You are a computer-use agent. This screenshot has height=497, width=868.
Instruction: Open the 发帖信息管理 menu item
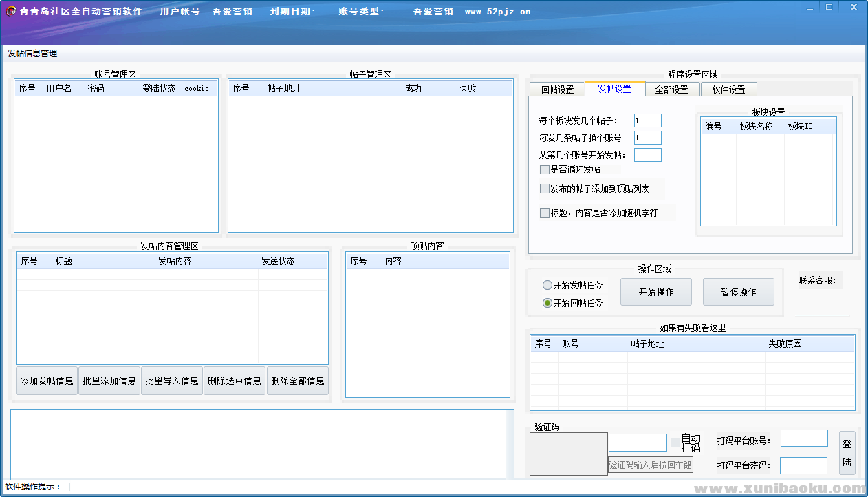(32, 54)
